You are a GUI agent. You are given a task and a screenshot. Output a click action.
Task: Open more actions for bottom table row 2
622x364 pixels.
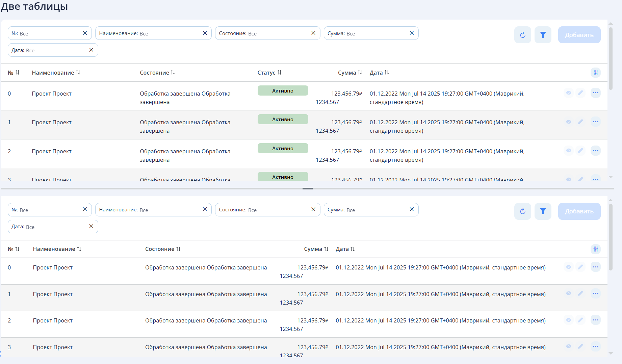(595, 320)
